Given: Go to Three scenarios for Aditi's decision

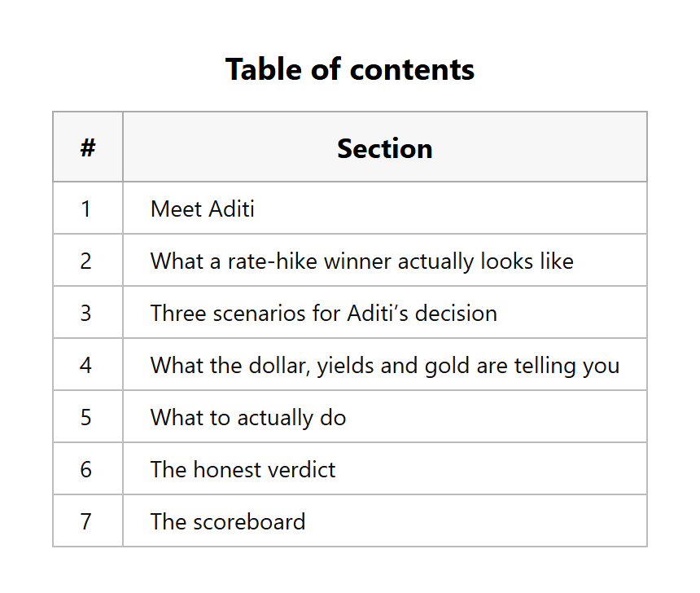Looking at the screenshot, I should coord(324,313).
